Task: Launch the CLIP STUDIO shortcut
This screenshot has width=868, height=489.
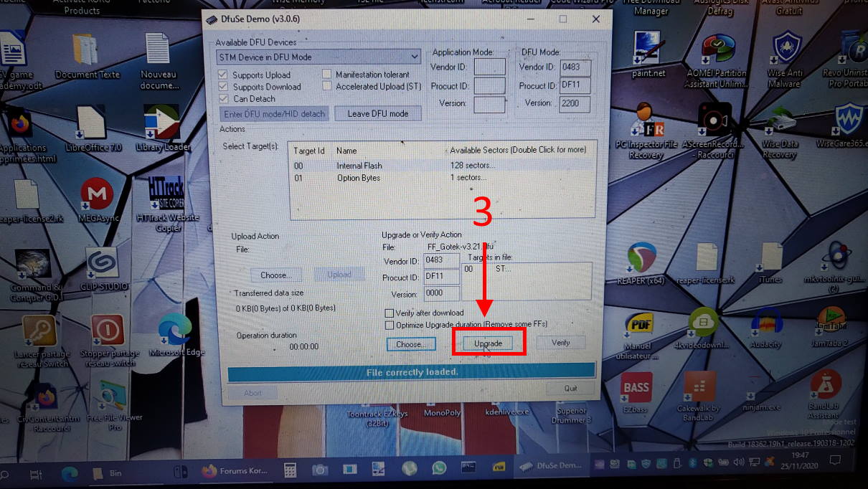Action: 102,270
